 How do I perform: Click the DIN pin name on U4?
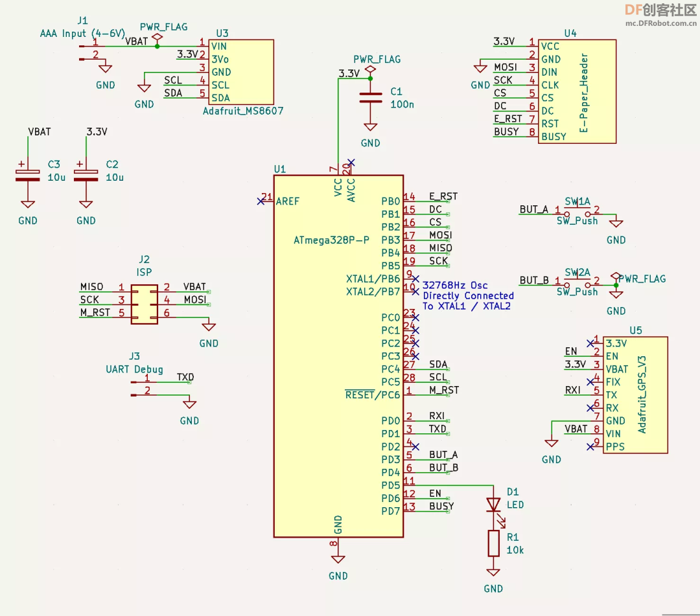[549, 73]
